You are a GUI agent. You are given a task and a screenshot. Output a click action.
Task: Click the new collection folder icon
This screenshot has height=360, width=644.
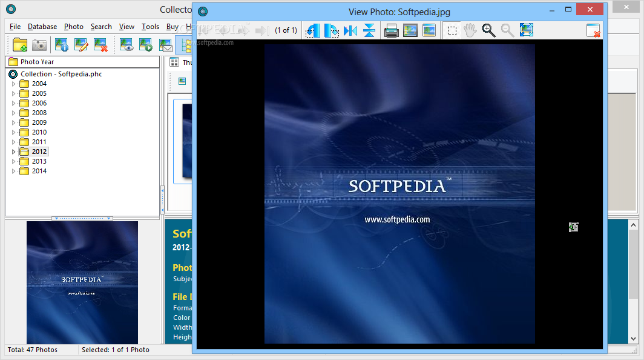tap(20, 45)
